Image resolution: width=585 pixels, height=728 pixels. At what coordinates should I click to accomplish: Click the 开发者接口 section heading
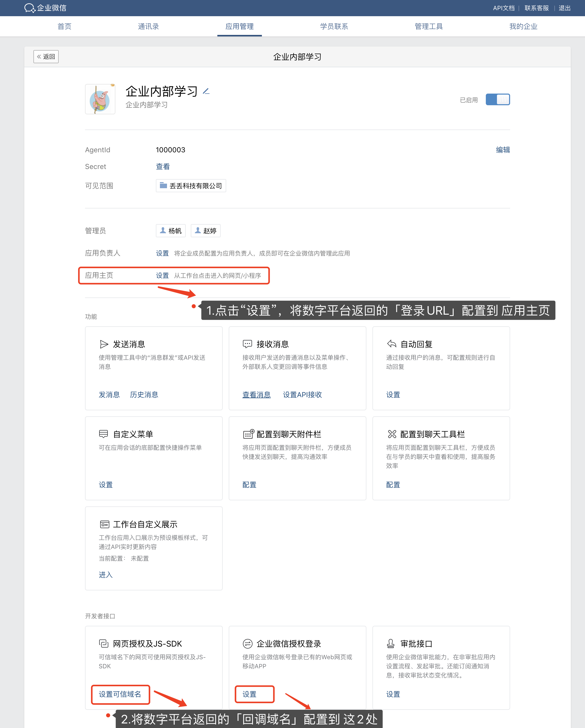click(100, 616)
